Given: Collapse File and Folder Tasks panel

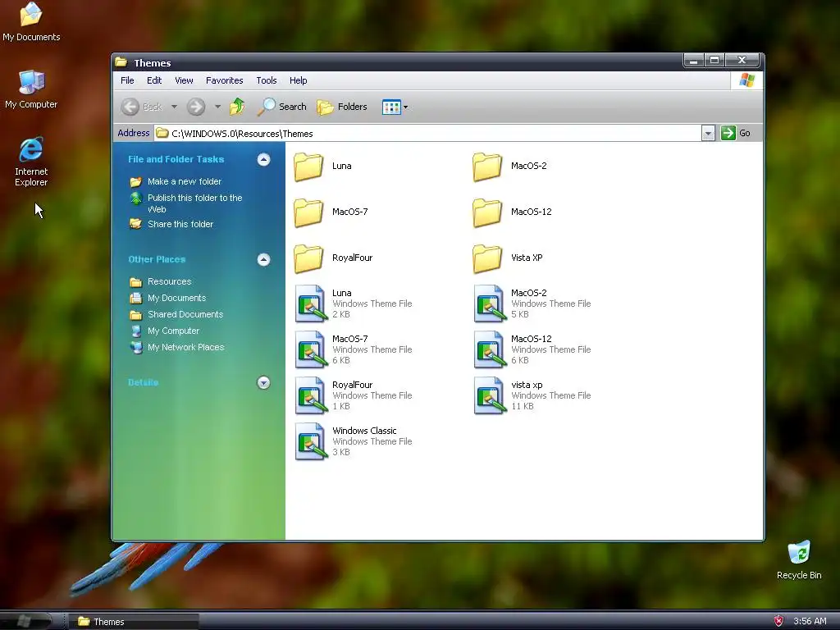Looking at the screenshot, I should (x=263, y=160).
